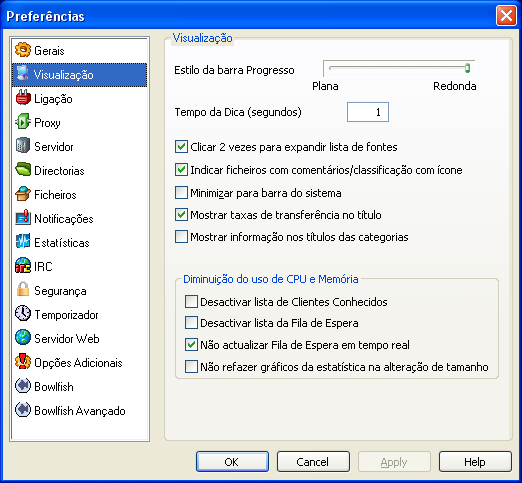Uncheck Mostrar taxas de transferência no título
This screenshot has width=522, height=483.
[x=181, y=215]
